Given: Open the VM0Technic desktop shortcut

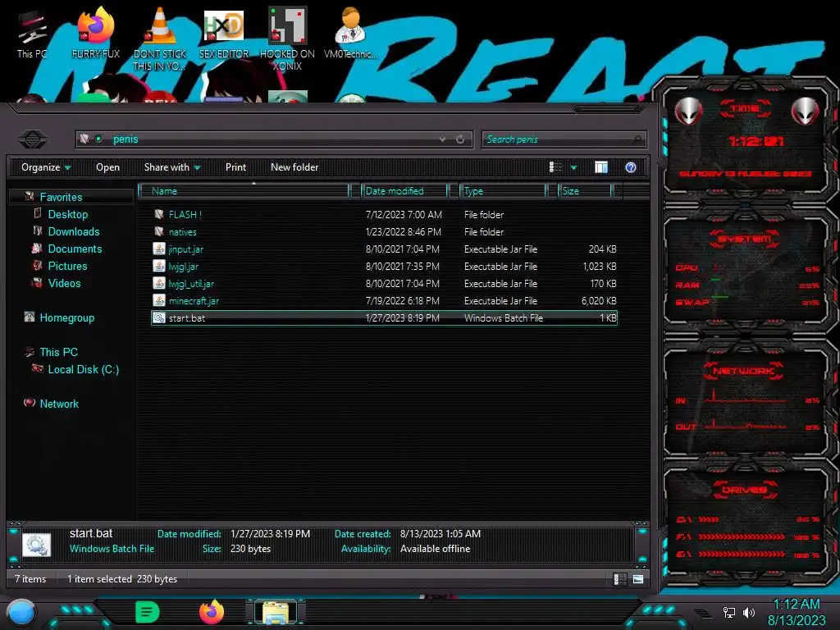Looking at the screenshot, I should (351, 34).
